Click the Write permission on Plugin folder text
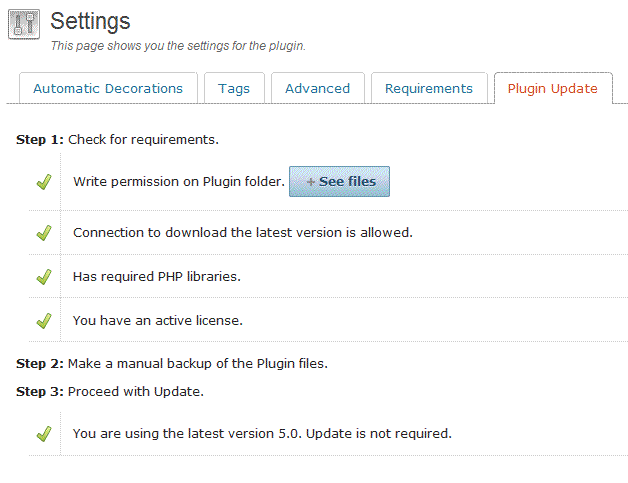628x483 pixels. 179,181
